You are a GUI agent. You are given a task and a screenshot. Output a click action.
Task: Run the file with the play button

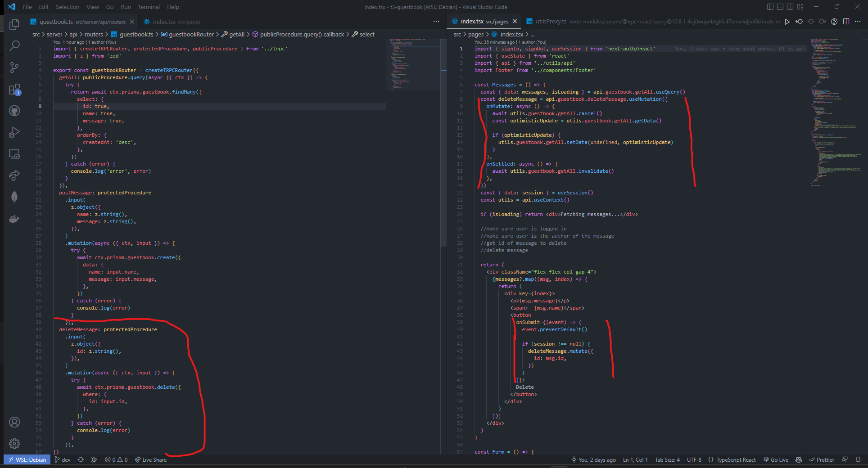click(x=787, y=22)
